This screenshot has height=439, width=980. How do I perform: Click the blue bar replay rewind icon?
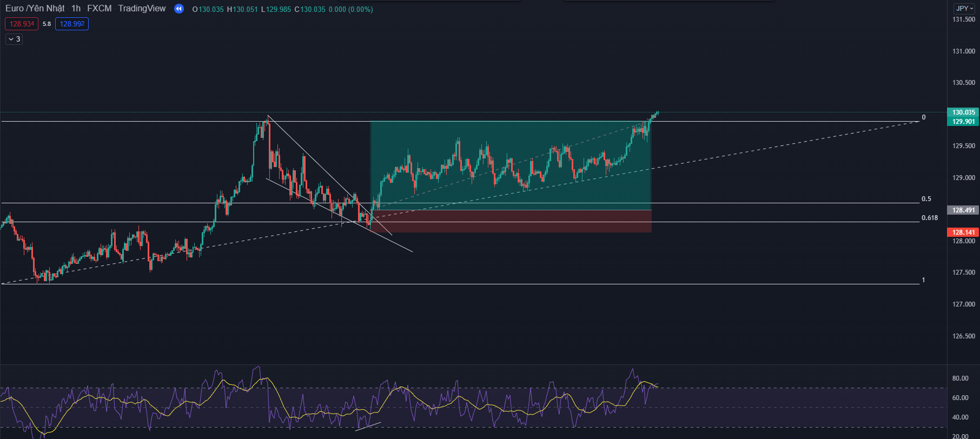pos(179,9)
